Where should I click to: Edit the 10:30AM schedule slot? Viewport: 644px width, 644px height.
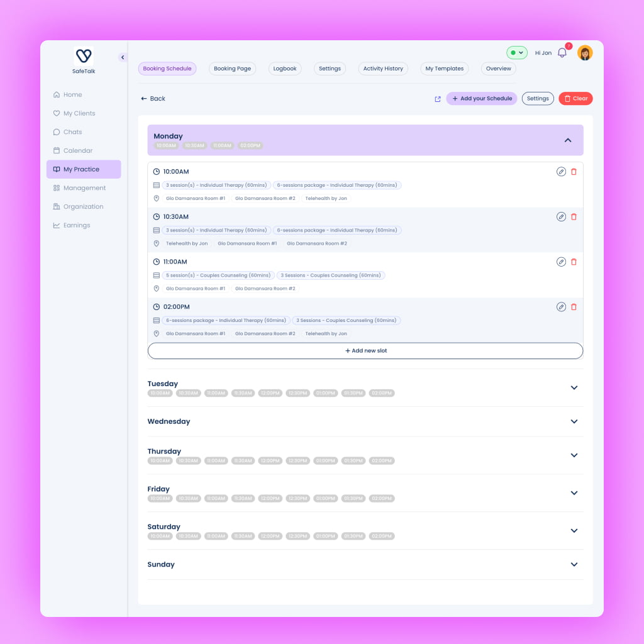coord(561,216)
